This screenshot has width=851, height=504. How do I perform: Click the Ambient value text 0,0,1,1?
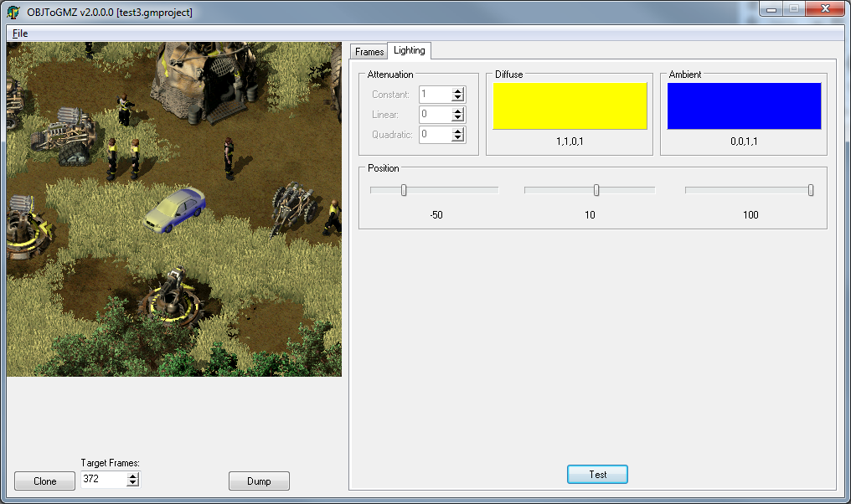(x=744, y=141)
